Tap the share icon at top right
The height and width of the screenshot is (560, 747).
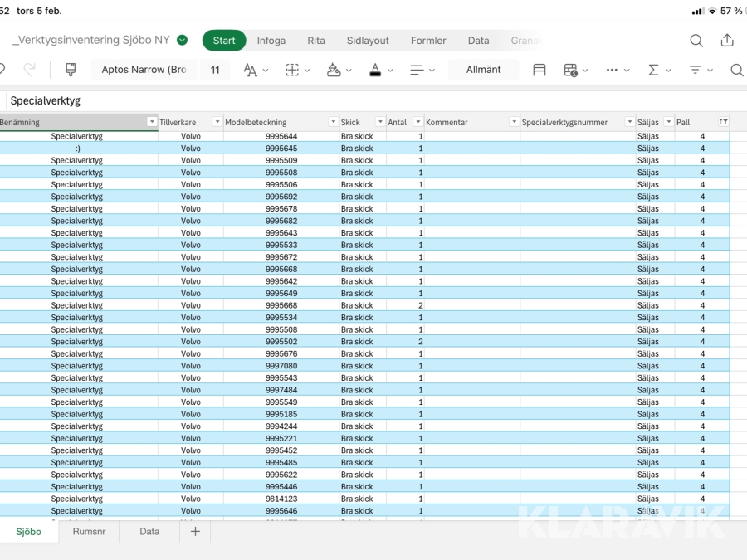pos(727,40)
